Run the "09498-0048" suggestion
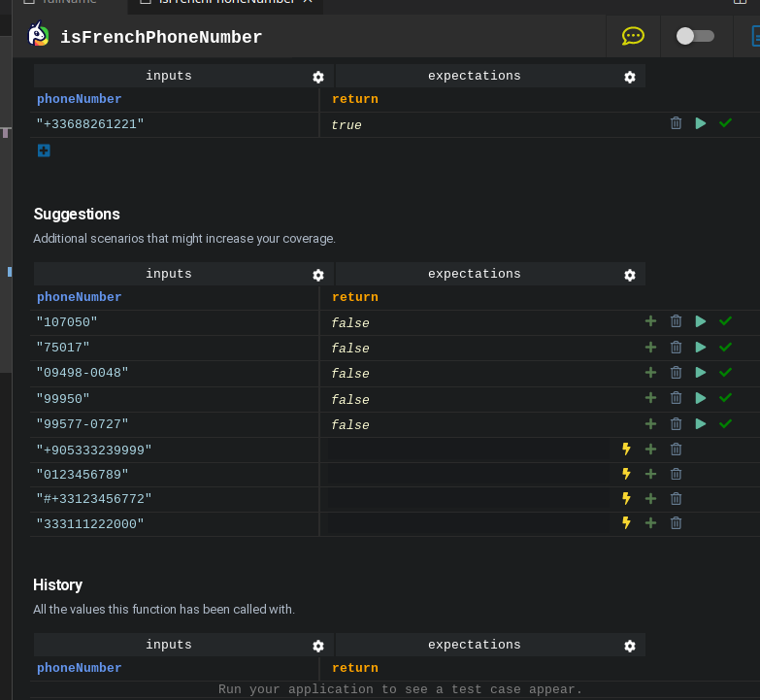The image size is (760, 700). (701, 373)
